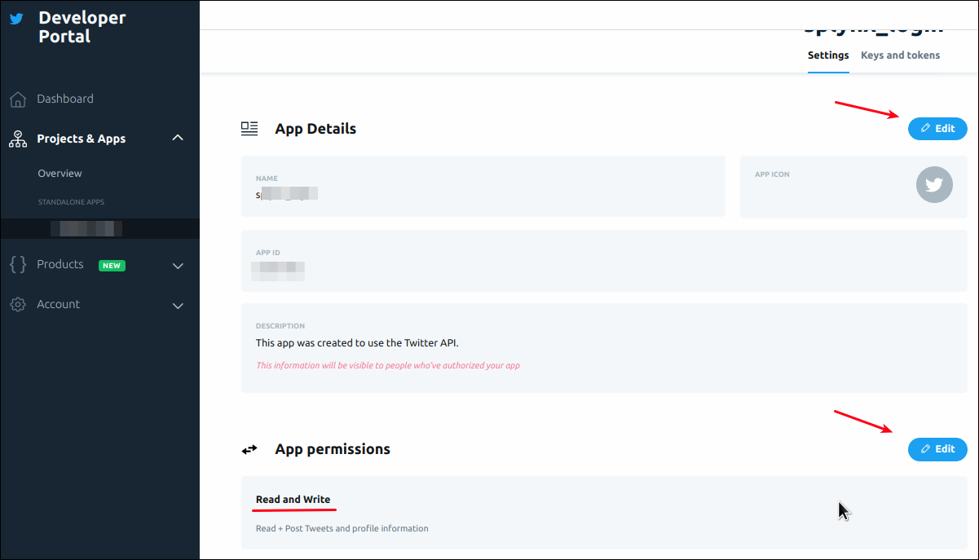Open Overview under Projects & Apps

point(60,174)
